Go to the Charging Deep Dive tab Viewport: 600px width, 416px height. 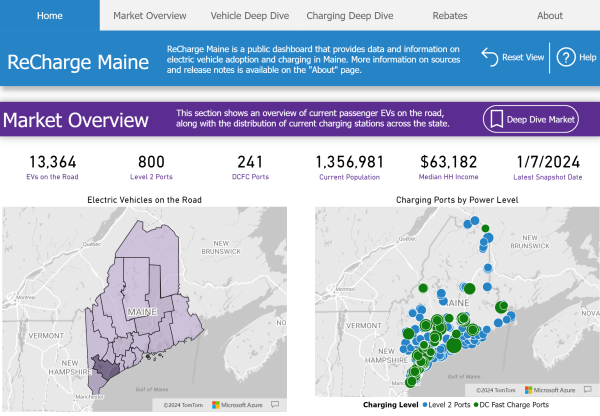[350, 15]
